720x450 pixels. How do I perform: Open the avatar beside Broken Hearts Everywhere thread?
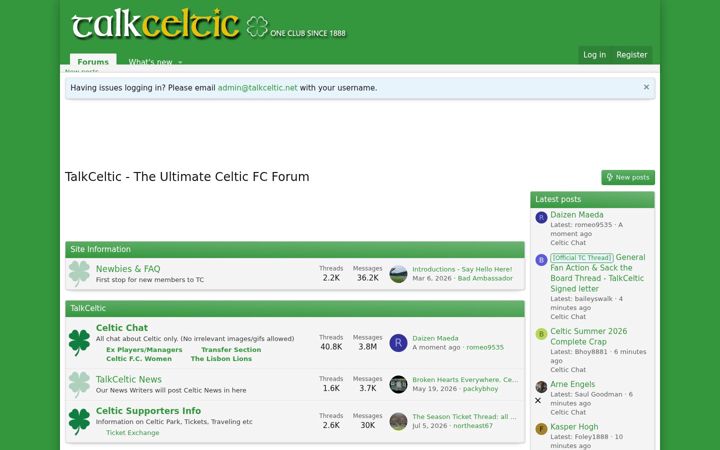click(398, 384)
